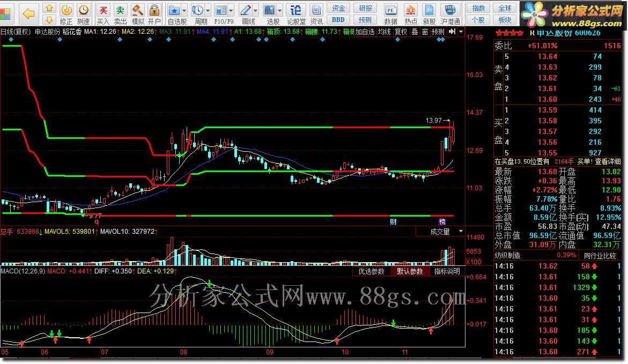Click the 周期 period icon
The image size is (628, 364).
198,14
